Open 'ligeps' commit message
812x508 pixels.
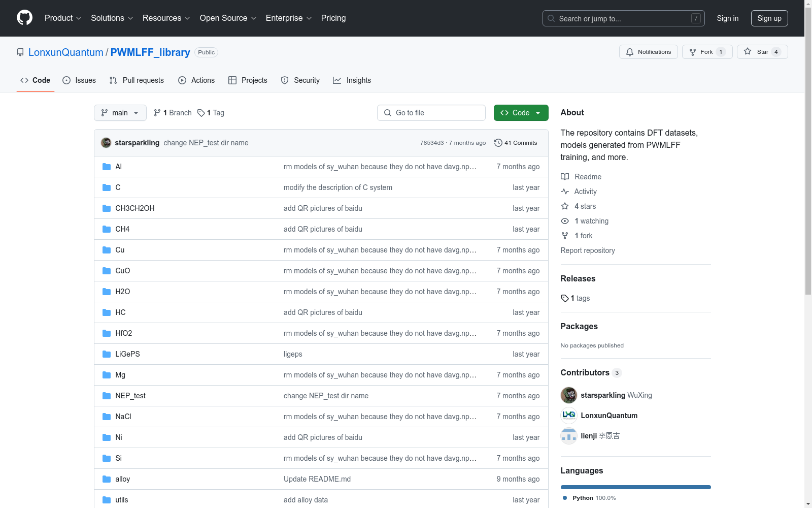point(293,354)
